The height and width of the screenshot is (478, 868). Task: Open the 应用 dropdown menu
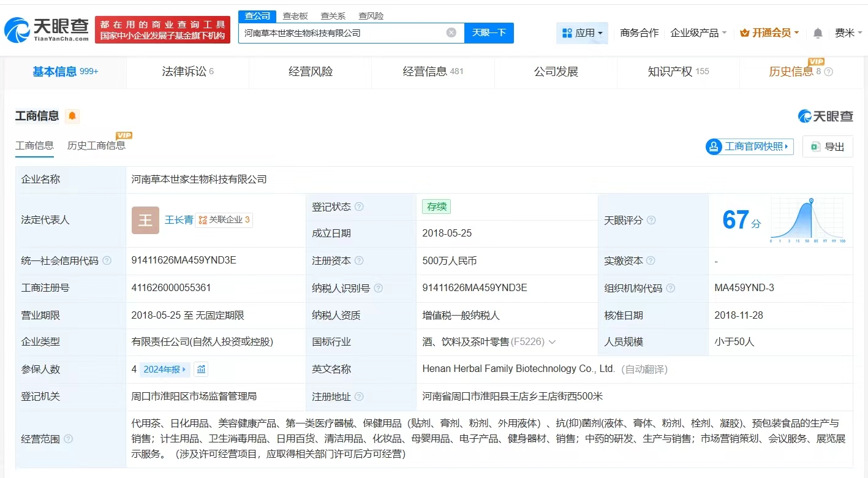click(x=582, y=33)
